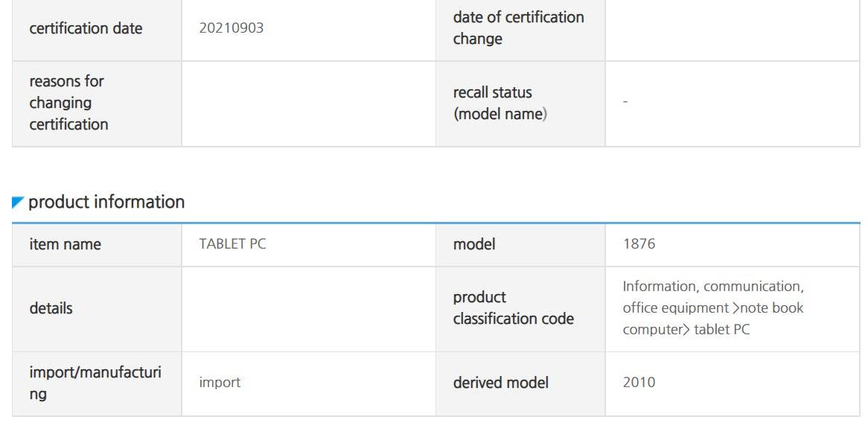Select the recall status (model name) label
Image resolution: width=868 pixels, height=443 pixels.
[x=500, y=103]
